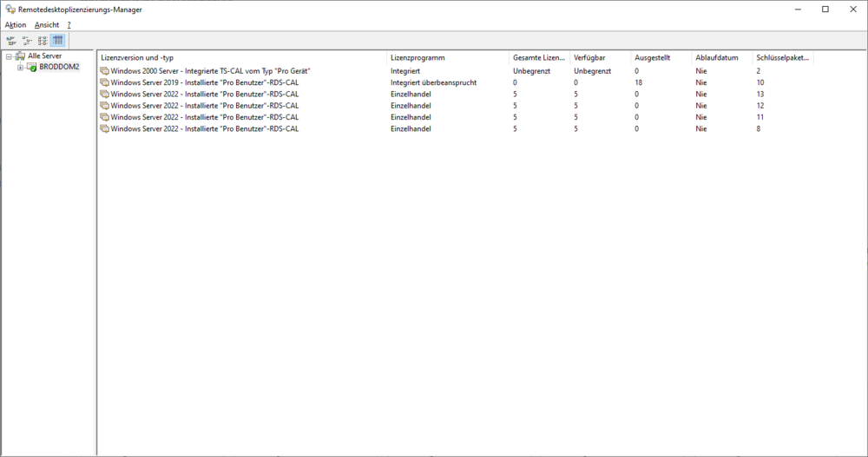Sort by Lizenzversion und -typ column header
Screen dimensions: 868x457
242,57
